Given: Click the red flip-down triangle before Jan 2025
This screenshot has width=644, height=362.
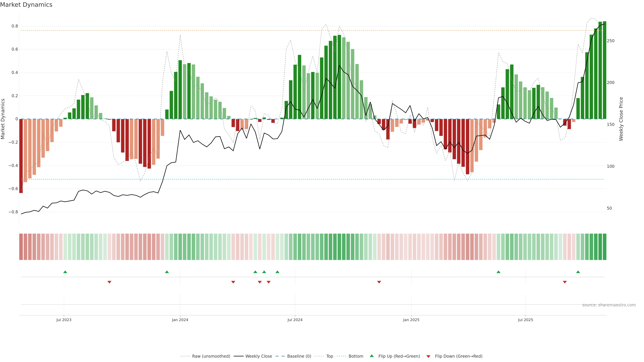Looking at the screenshot, I should pyautogui.click(x=379, y=282).
